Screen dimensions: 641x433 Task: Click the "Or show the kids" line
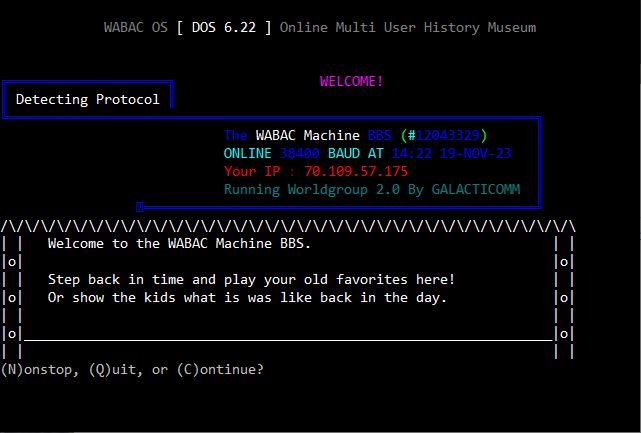tap(247, 298)
